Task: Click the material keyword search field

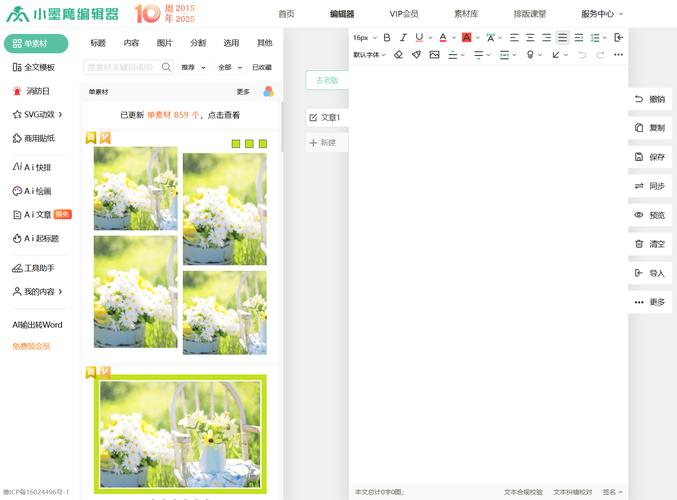Action: (x=128, y=67)
